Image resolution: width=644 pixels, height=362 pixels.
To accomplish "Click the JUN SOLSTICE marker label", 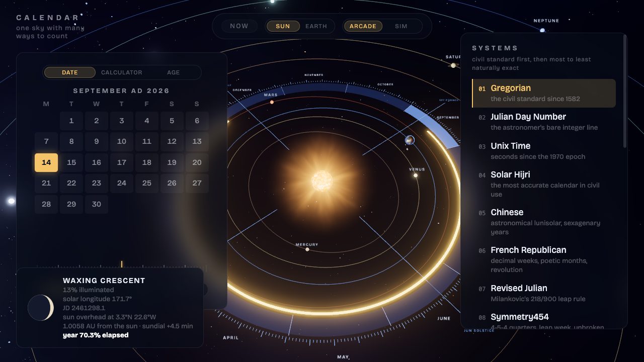I will click(479, 330).
